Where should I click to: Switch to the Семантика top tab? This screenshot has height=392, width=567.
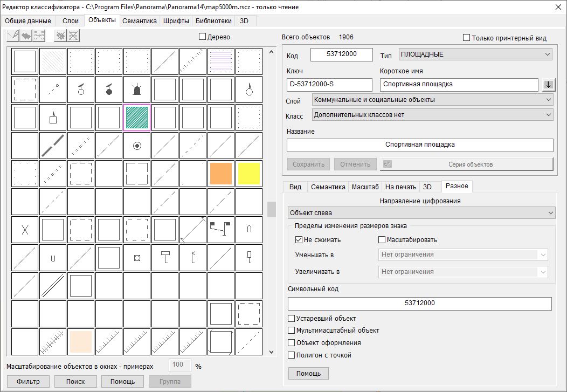(x=140, y=21)
